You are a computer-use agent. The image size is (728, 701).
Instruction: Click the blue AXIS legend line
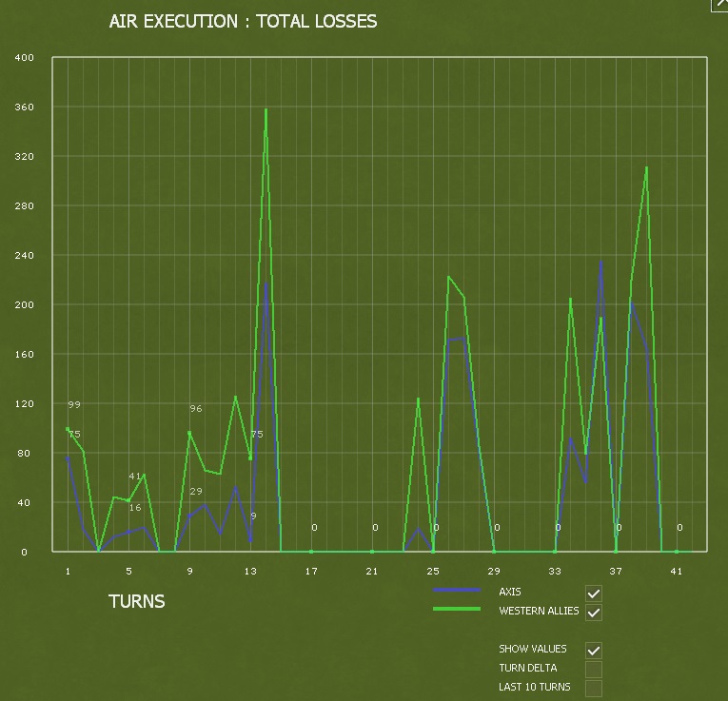pos(457,590)
